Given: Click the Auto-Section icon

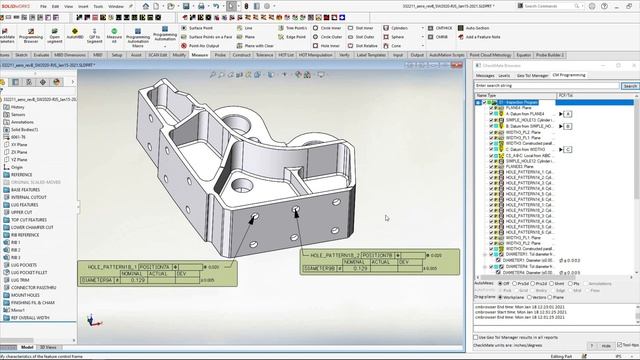Looking at the screenshot, I should (x=460, y=28).
